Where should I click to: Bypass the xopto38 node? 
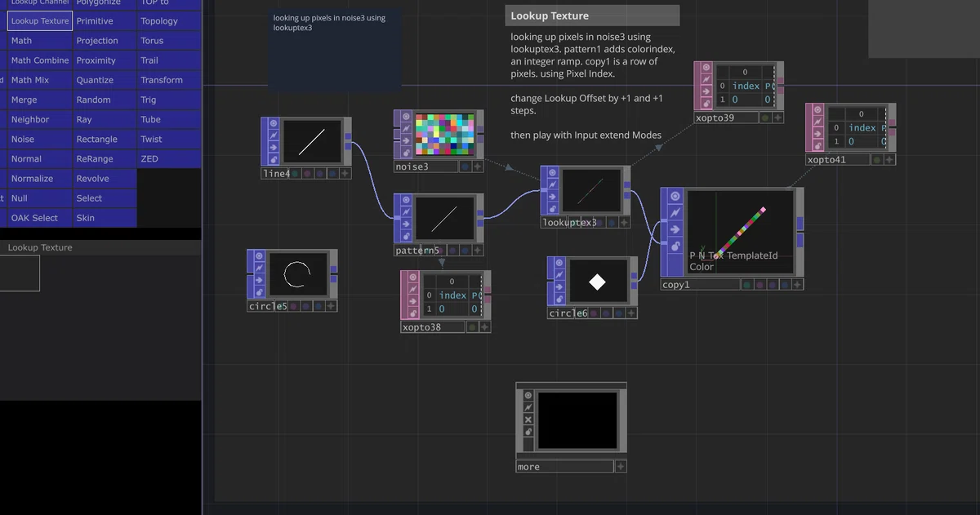pos(413,300)
